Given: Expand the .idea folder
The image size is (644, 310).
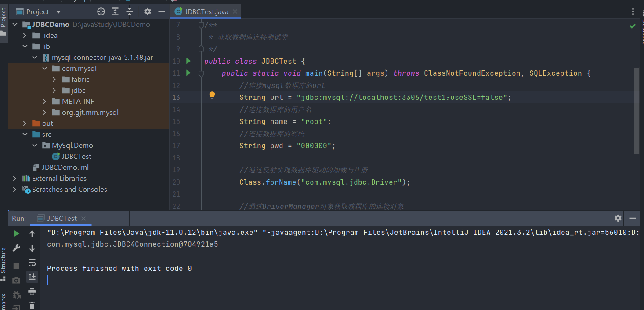Looking at the screenshot, I should click(25, 36).
